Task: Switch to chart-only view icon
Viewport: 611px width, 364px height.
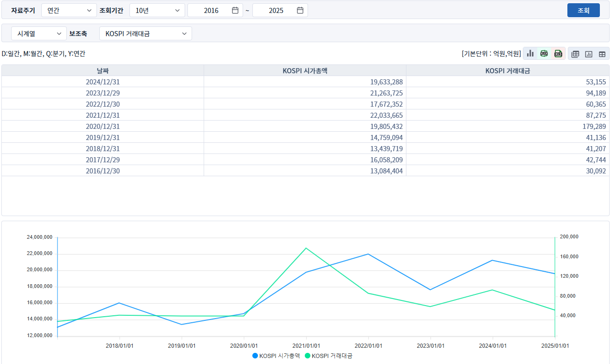Action: [589, 54]
